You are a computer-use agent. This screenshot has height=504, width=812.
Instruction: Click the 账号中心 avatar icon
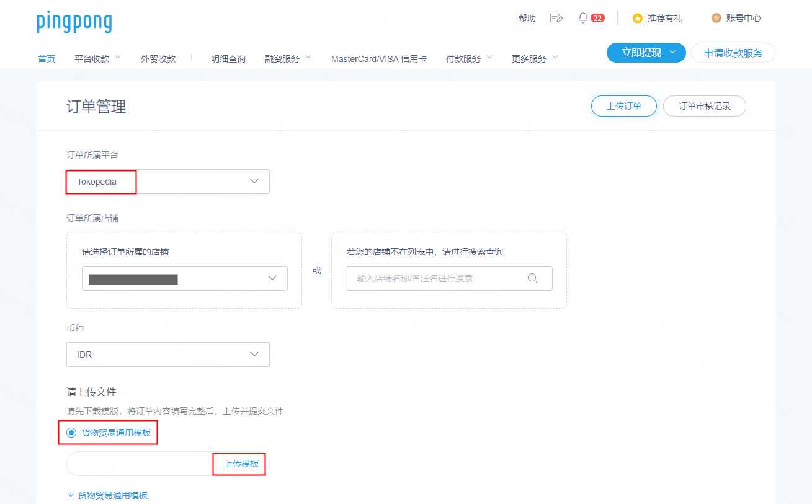coord(716,18)
